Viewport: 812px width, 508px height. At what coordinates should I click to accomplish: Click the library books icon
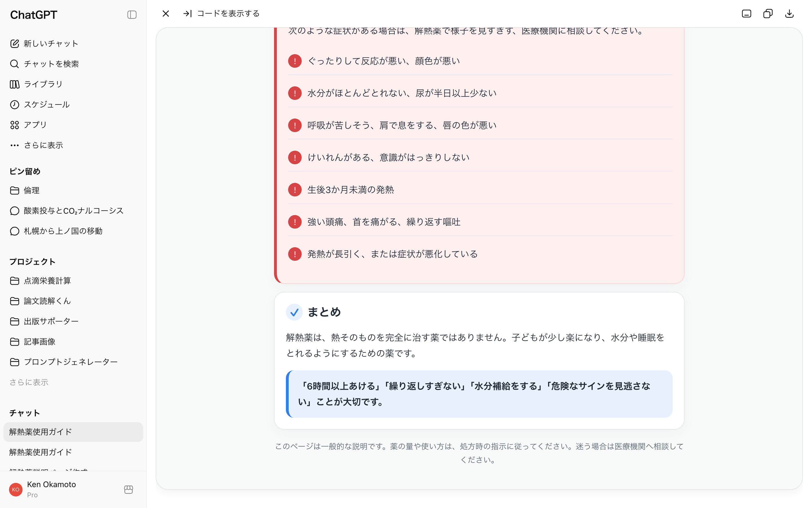click(x=14, y=84)
